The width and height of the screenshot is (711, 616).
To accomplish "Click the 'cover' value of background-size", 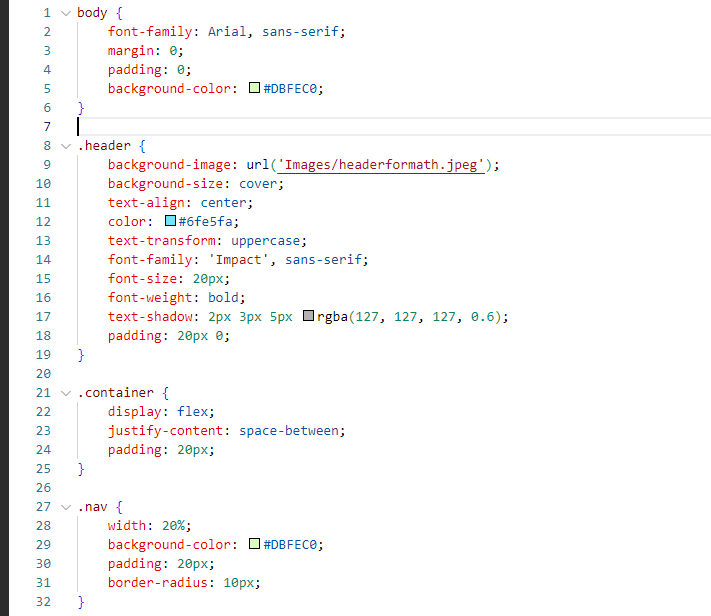I will click(258, 184).
